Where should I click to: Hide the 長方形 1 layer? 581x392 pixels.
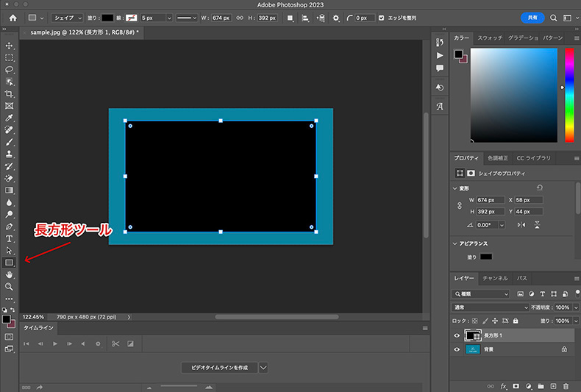(x=457, y=335)
